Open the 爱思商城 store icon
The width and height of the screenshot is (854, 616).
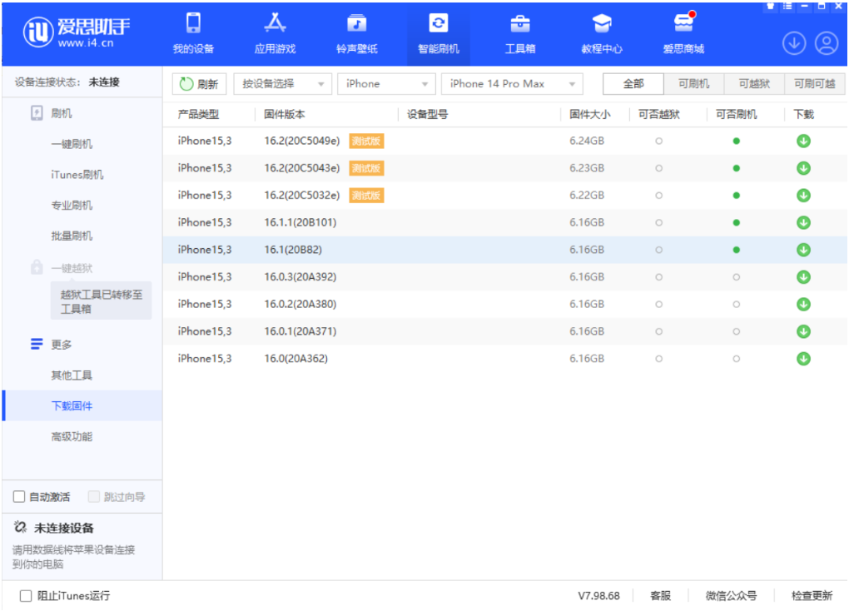point(684,22)
